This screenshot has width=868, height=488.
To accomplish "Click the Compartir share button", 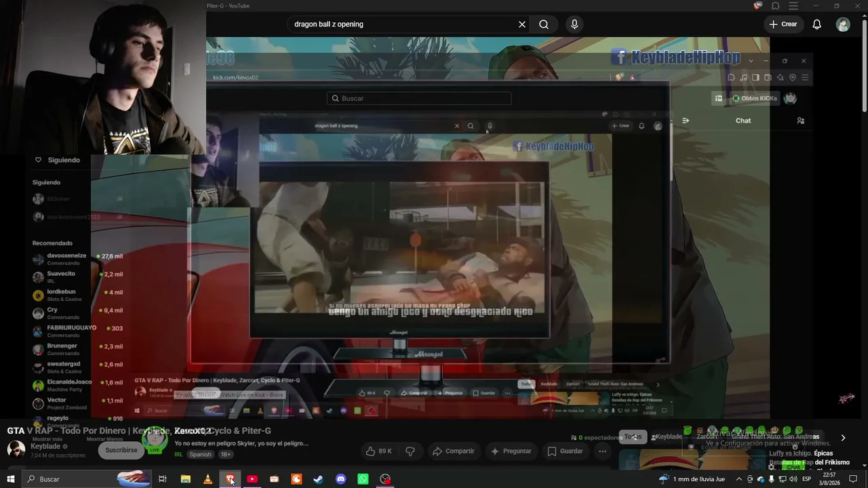I will point(454,451).
